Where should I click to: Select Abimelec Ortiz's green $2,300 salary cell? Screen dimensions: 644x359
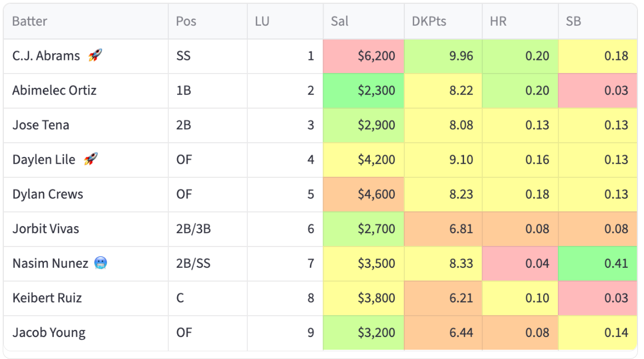pyautogui.click(x=364, y=91)
